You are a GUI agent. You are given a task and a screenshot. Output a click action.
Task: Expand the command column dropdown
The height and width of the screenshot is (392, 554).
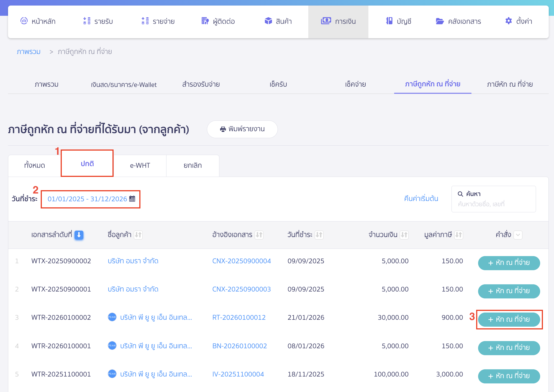point(518,235)
